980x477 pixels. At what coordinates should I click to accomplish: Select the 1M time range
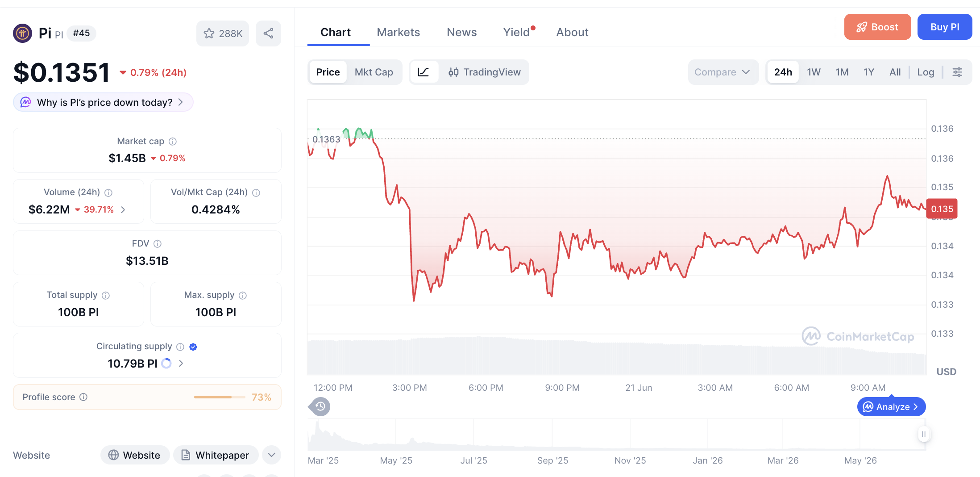point(842,72)
